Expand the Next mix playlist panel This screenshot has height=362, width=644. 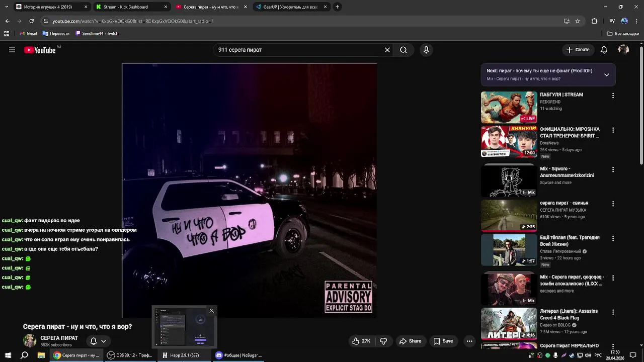click(x=607, y=74)
